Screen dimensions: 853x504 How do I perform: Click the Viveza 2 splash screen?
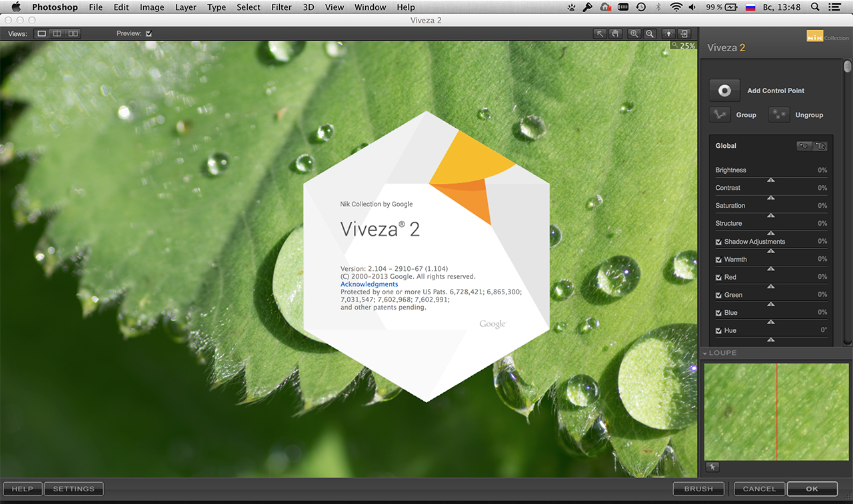coord(426,256)
